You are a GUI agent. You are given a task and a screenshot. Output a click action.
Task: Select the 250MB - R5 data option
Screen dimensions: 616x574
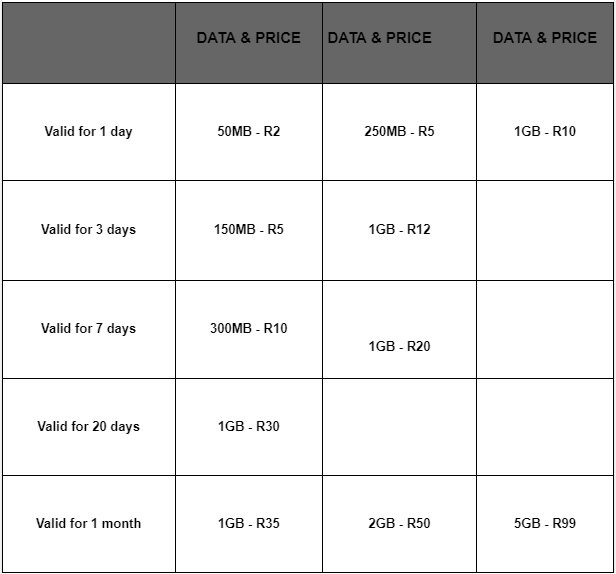coord(399,131)
